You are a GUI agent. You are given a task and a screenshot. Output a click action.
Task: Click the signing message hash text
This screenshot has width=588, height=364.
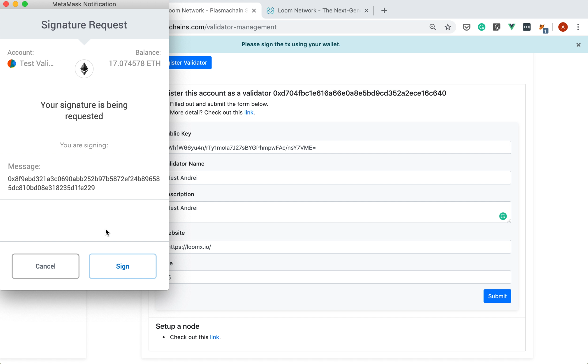[84, 183]
